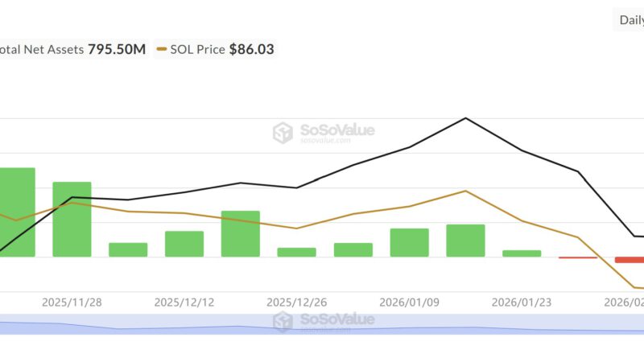The width and height of the screenshot is (644, 358).
Task: Click the SoSoValue logo icon in chart center
Action: (283, 133)
